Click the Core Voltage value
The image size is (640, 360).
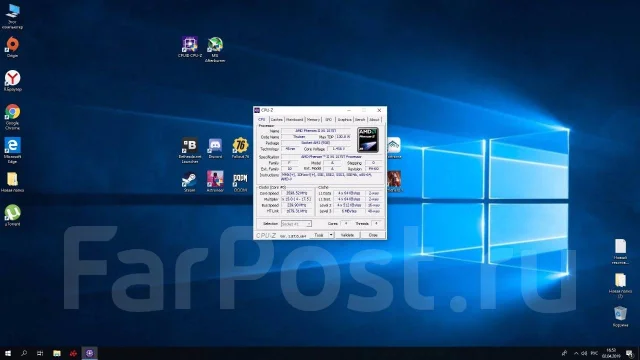click(x=339, y=149)
